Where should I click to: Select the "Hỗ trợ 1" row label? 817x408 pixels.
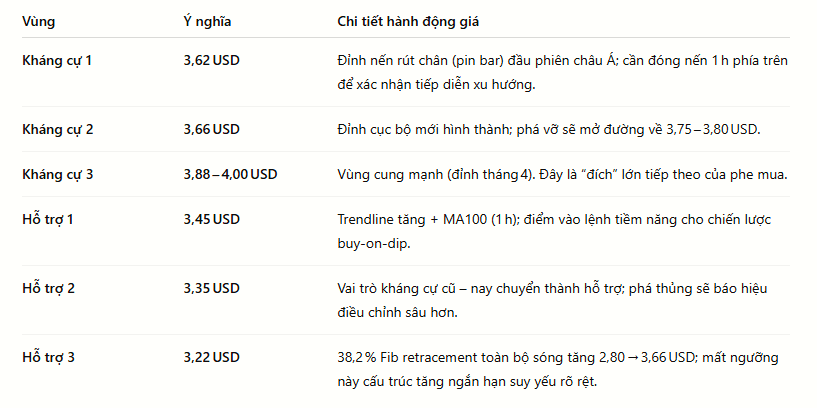coord(48,219)
